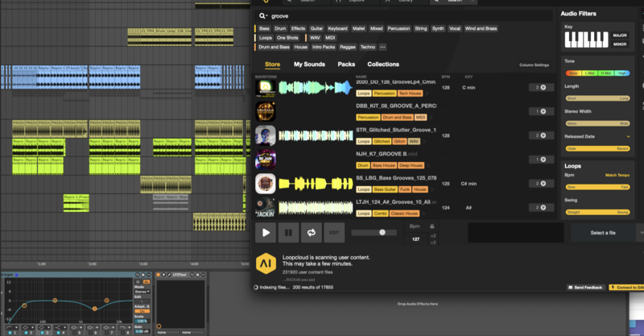
Task: Click the Classic House tag on the LTJH result
Action: (x=404, y=214)
